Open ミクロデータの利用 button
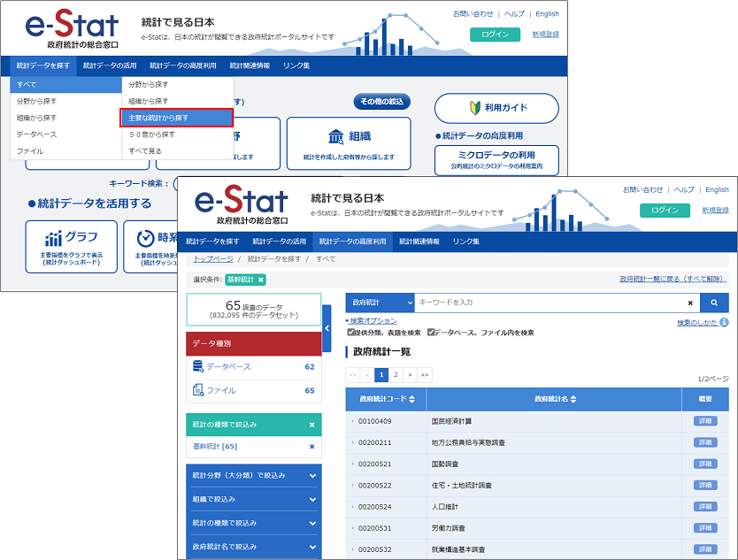 [x=496, y=160]
